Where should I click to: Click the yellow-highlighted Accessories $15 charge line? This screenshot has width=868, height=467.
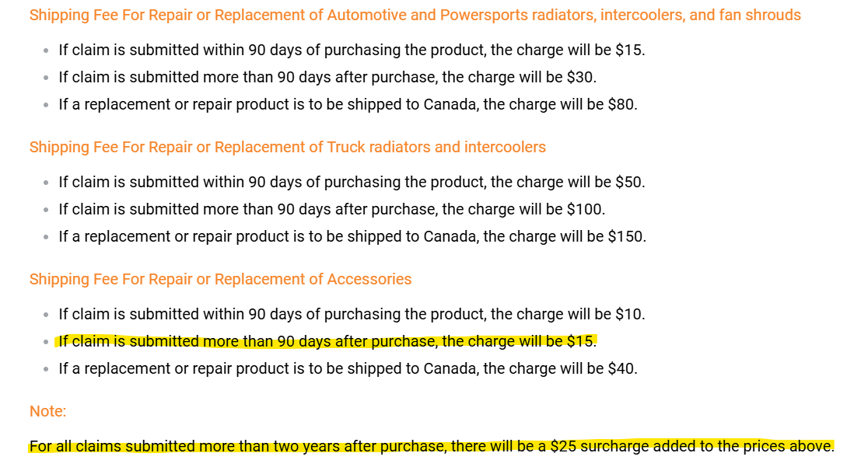(x=327, y=341)
